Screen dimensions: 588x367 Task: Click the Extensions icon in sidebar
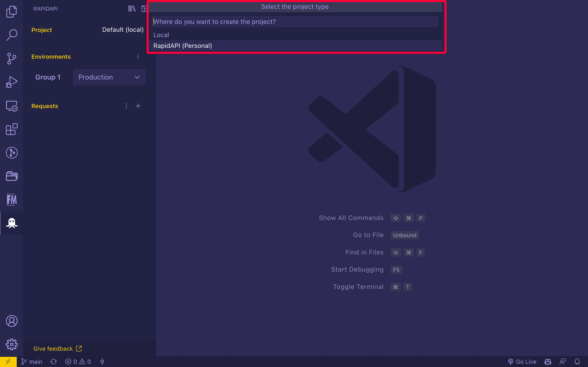point(11,129)
